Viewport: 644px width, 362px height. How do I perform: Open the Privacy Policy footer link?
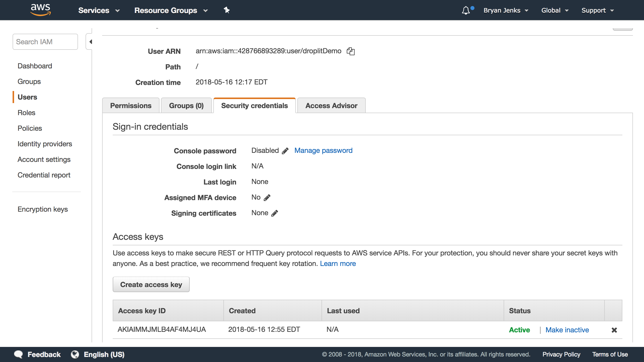coord(561,354)
